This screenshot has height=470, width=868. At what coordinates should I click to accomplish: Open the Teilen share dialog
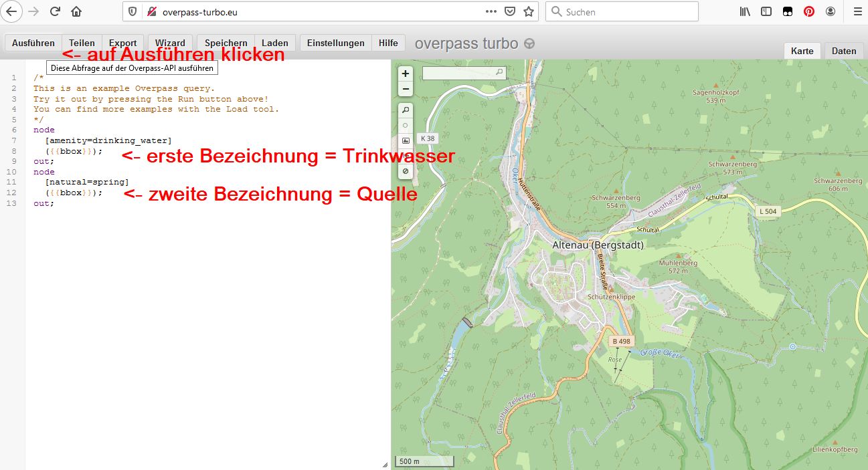[x=82, y=43]
